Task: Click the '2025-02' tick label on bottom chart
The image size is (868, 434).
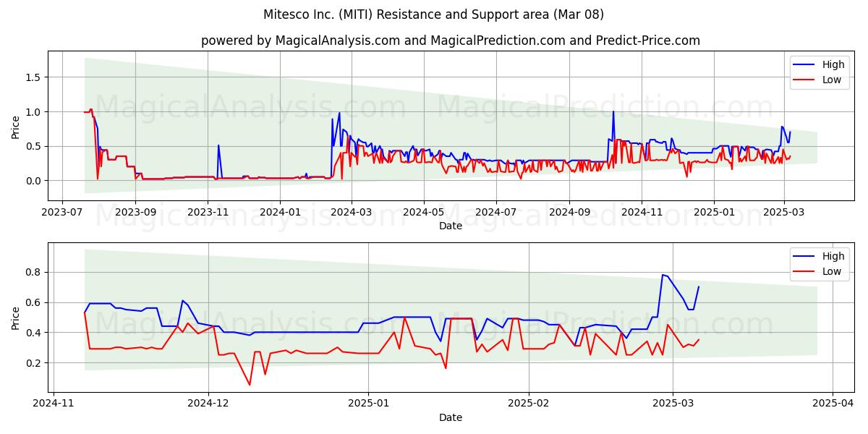Action: pos(529,404)
